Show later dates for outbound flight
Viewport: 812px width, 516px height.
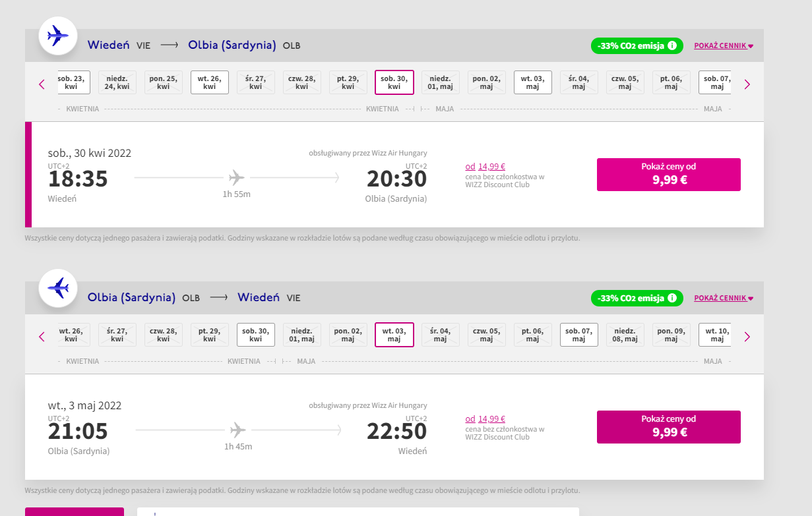point(747,84)
